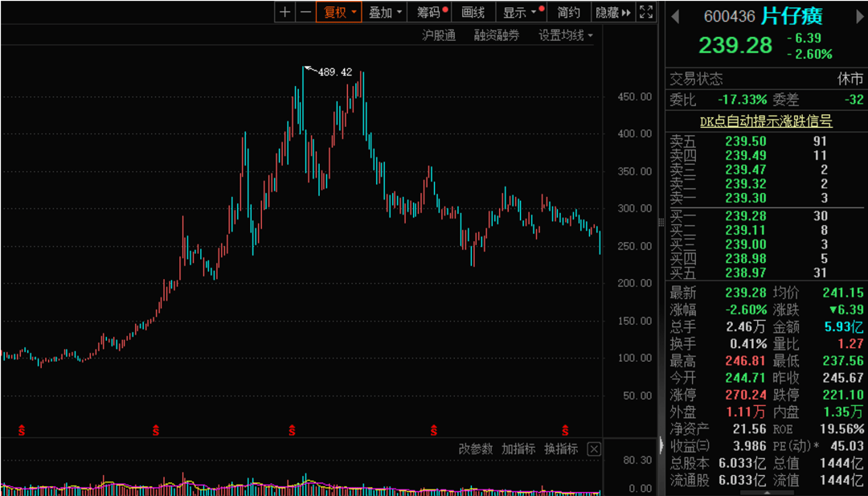This screenshot has width=868, height=496.
Task: Click the first red S marker on the timeline
Action: tap(22, 430)
